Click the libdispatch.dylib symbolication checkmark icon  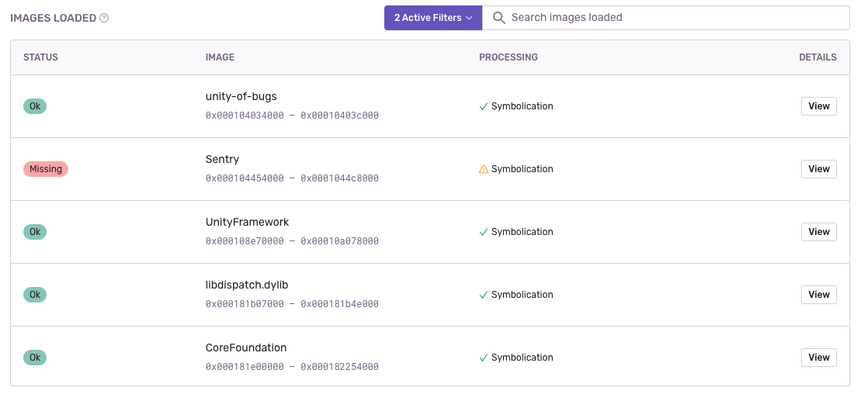pyautogui.click(x=484, y=295)
